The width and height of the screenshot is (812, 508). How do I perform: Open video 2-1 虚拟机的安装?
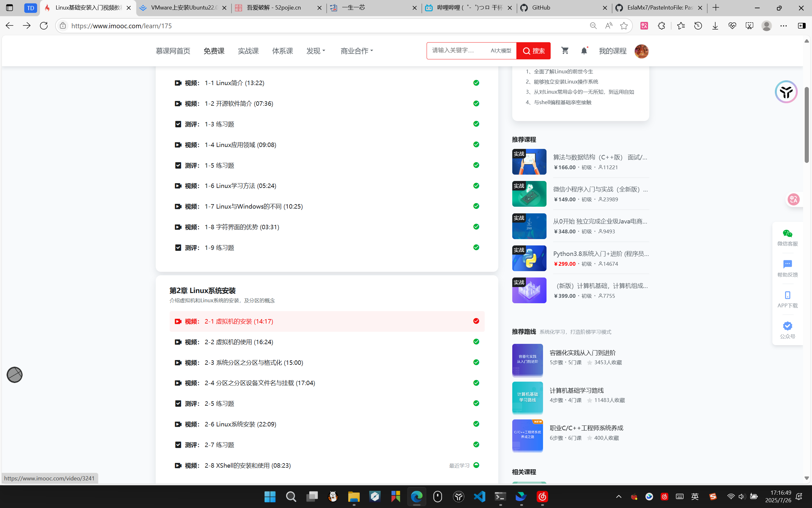tap(327, 321)
